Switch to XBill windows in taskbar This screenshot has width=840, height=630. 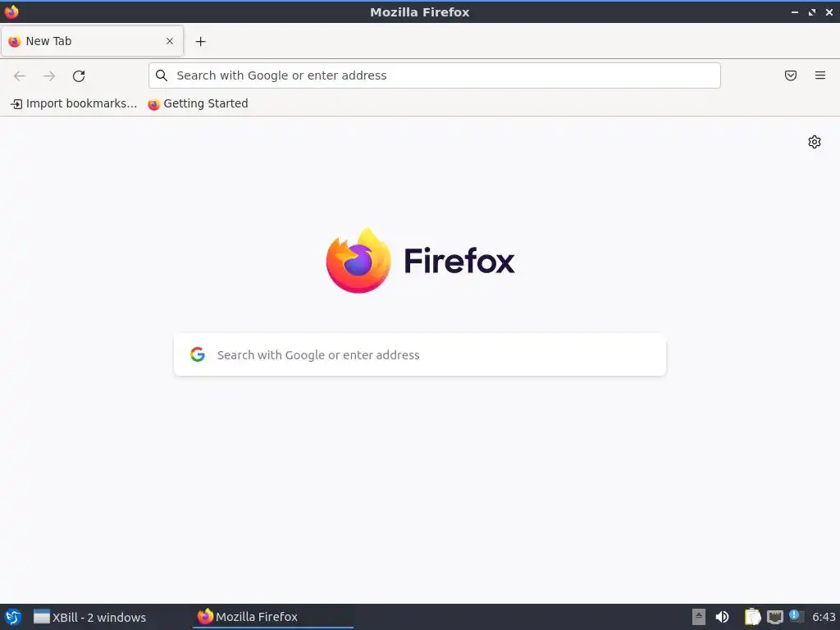[x=89, y=617]
